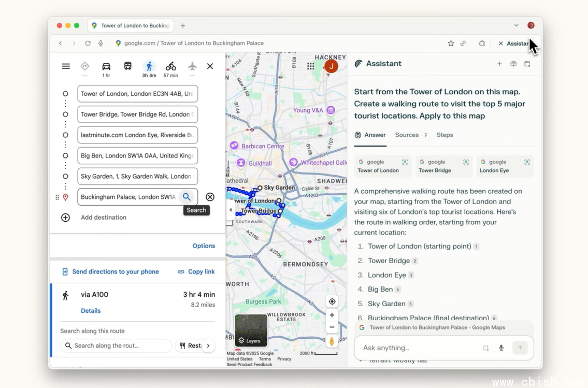The image size is (588, 388).
Task: Edit lastminute.com London Eye field
Action: pyautogui.click(x=138, y=135)
